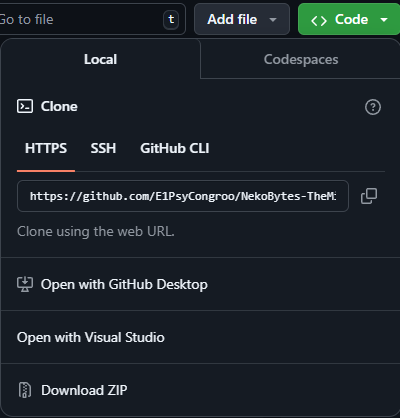Select the GitHub CLI clone option

click(175, 149)
